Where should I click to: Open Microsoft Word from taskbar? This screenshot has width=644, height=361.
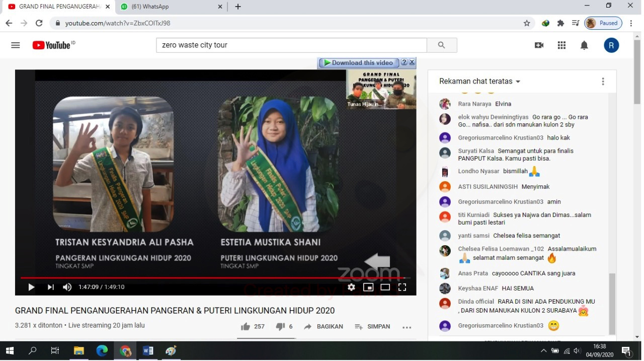[x=148, y=351]
